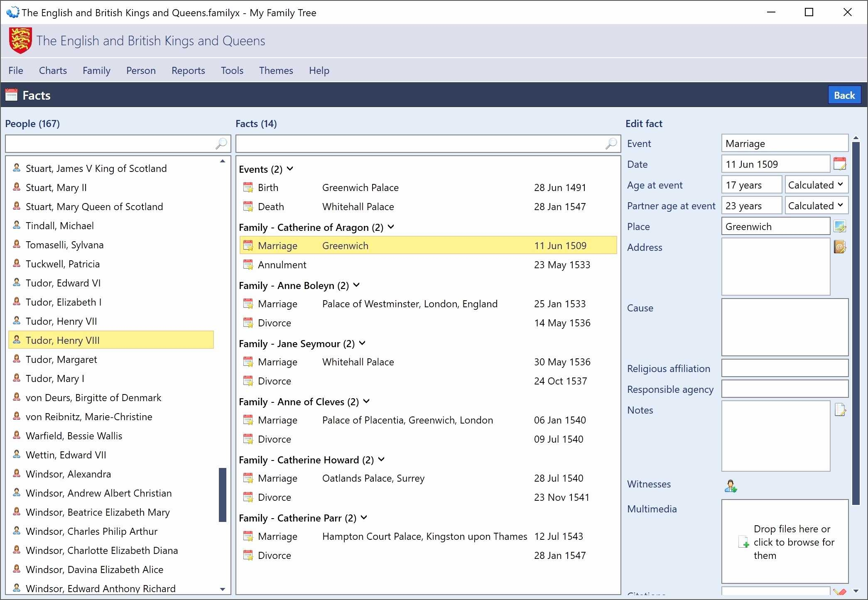Viewport: 868px width, 600px height.
Task: Collapse Family - Anne Boleyn group
Action: pos(356,285)
